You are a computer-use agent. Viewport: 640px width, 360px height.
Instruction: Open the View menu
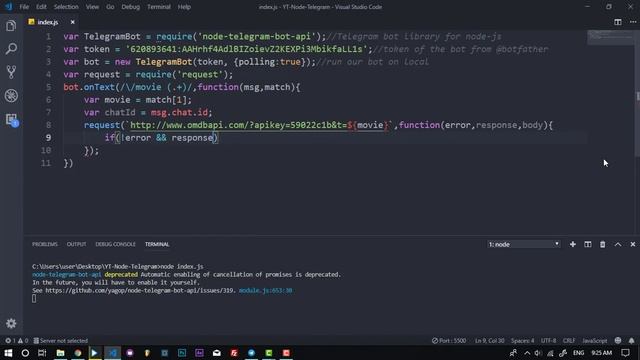coord(92,7)
